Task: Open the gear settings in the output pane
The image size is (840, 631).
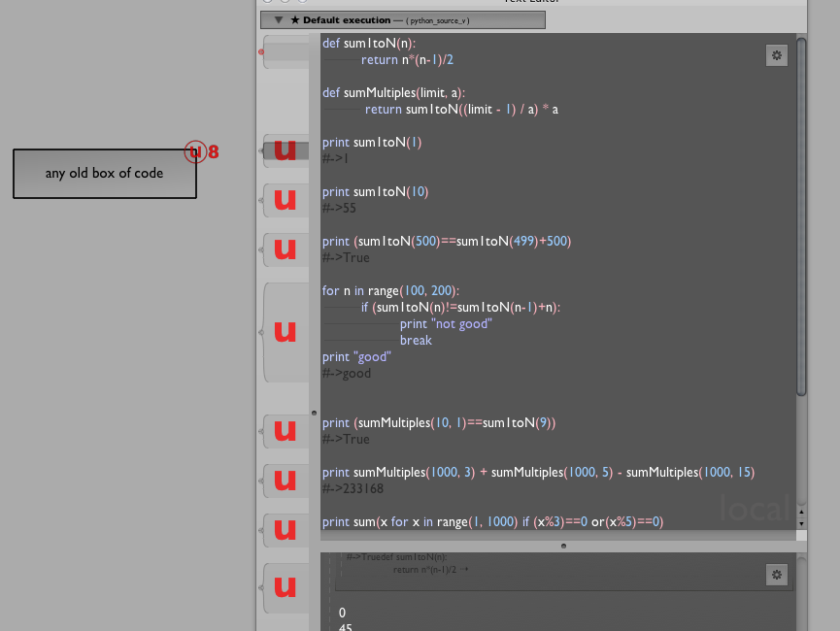Action: tap(776, 575)
